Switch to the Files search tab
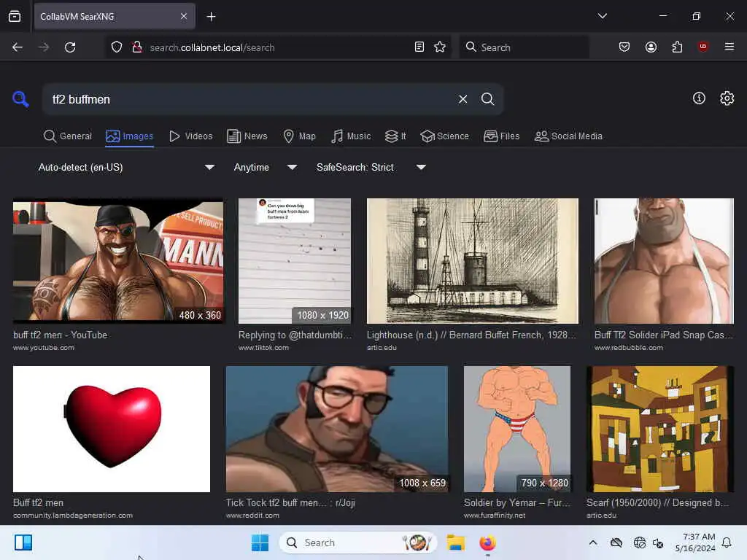747x560 pixels. coord(502,136)
